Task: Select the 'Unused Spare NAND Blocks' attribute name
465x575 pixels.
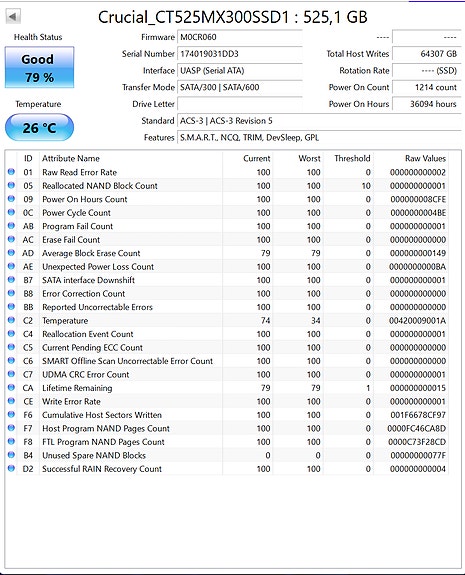Action: 94,455
